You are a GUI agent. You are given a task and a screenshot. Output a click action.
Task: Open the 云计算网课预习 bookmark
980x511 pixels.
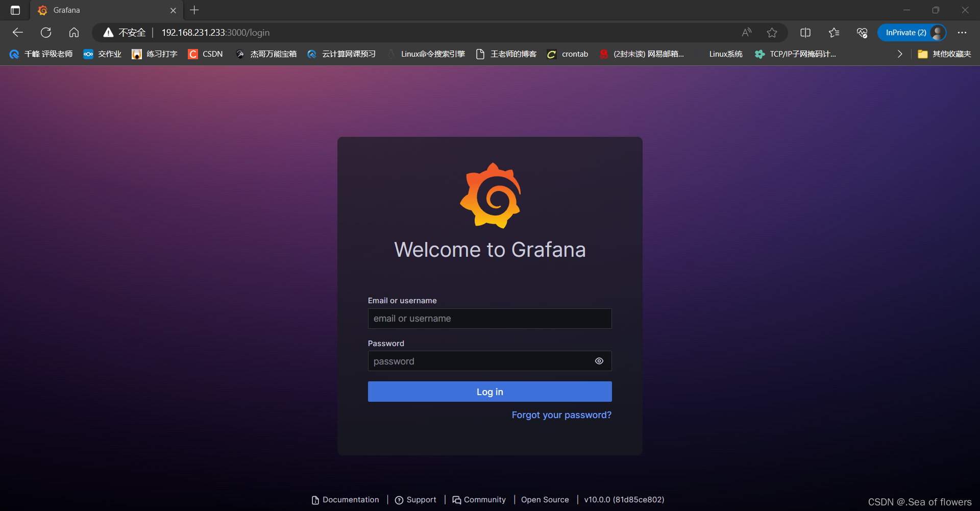pyautogui.click(x=341, y=54)
